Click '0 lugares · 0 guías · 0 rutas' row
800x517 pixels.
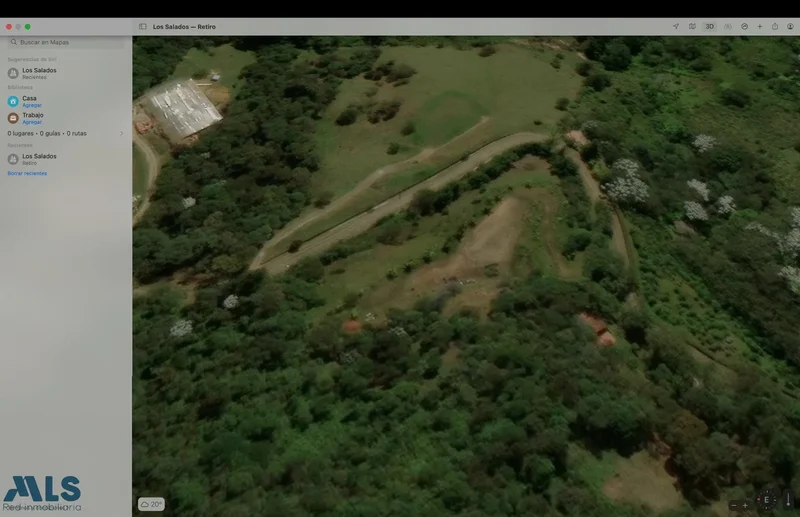(x=65, y=133)
